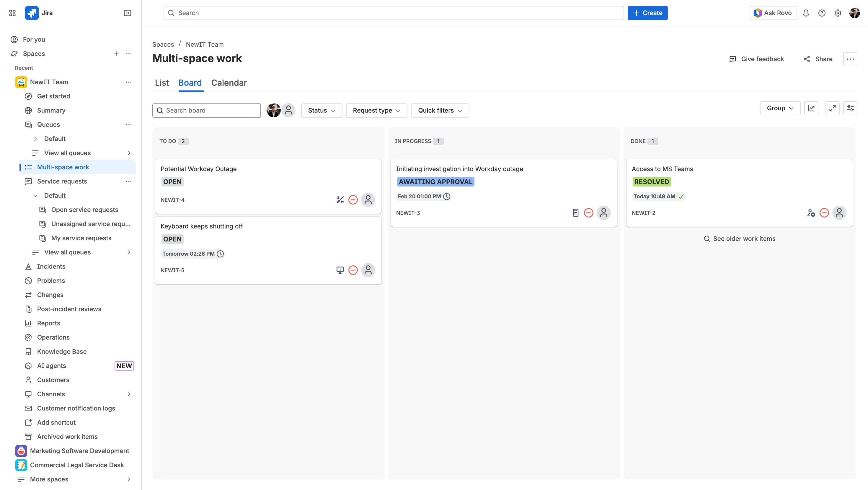This screenshot has height=490, width=868.
Task: Click priority icon on NEWIT-5 card
Action: pos(353,270)
